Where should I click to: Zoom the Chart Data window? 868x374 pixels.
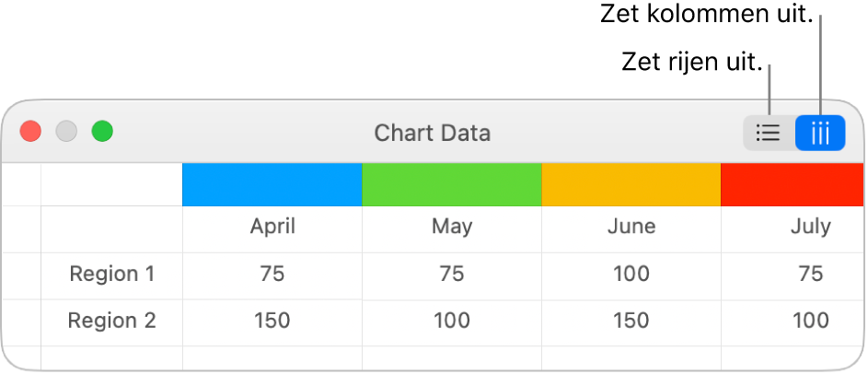pos(102,132)
